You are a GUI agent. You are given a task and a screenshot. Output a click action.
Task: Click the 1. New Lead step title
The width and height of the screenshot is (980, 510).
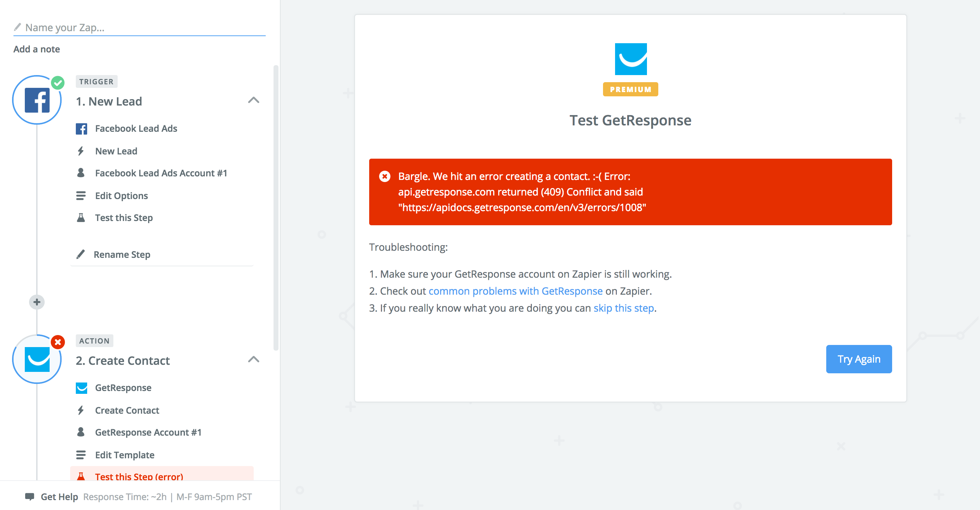pyautogui.click(x=109, y=102)
